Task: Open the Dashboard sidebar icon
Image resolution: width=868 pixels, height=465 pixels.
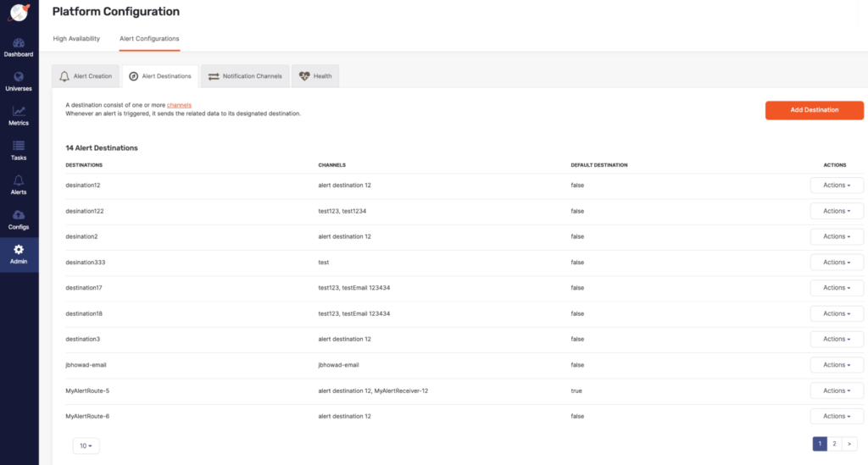Action: pos(19,42)
